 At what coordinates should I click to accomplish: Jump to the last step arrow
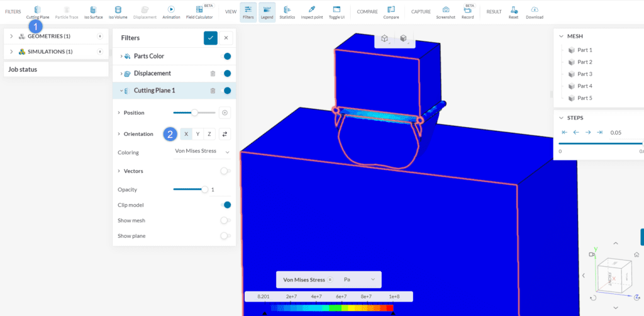pos(599,132)
